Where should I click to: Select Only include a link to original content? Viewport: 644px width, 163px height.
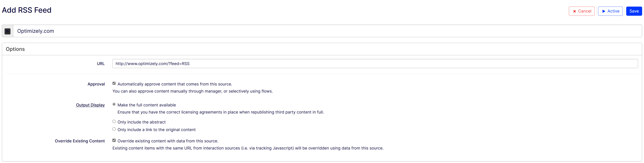(114, 129)
